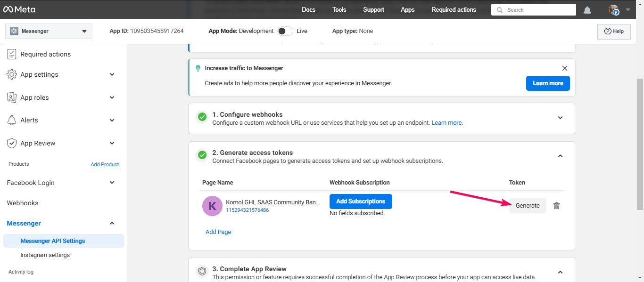Screen dimensions: 644x282
Task: Expand the App settings section
Action: 112,74
